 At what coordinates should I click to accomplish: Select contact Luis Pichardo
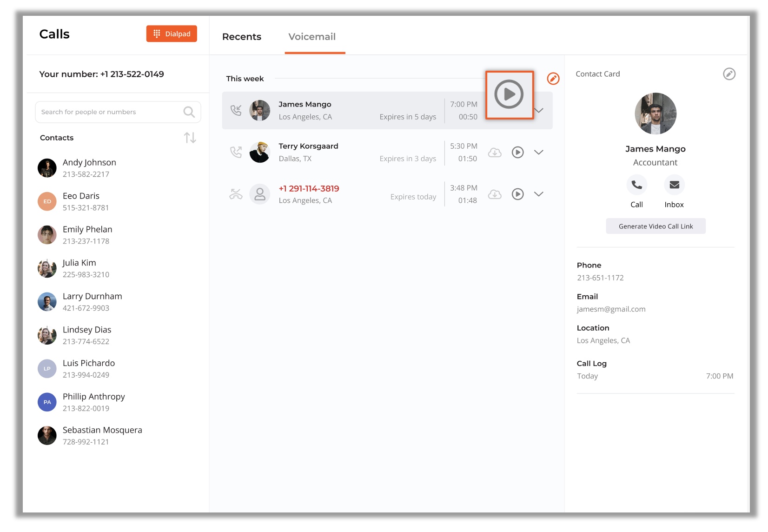pos(118,369)
